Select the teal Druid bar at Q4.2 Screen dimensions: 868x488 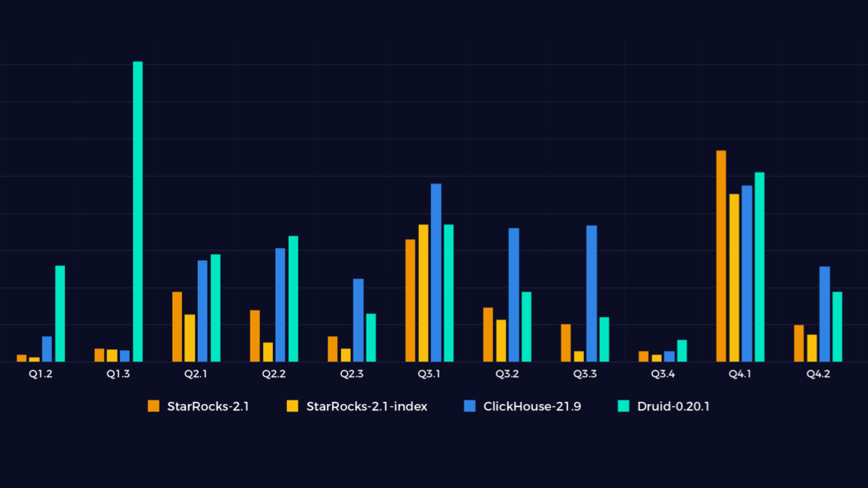838,326
